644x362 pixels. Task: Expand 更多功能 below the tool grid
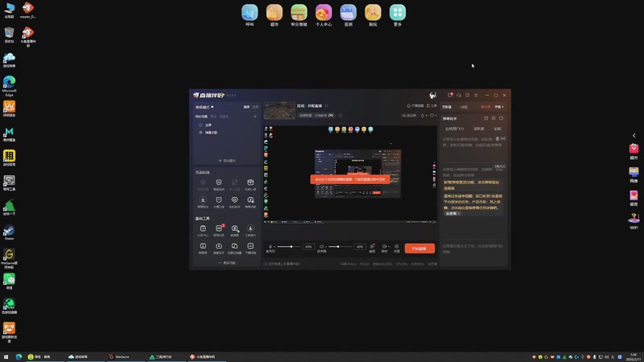coord(227,263)
